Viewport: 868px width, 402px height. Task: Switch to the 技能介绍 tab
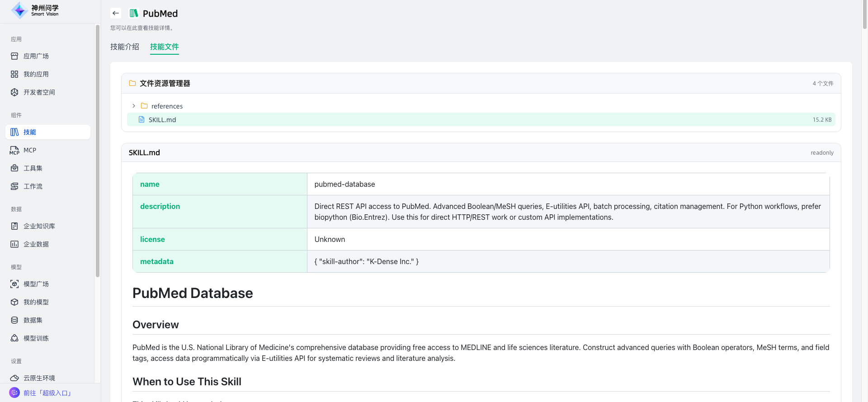tap(125, 47)
